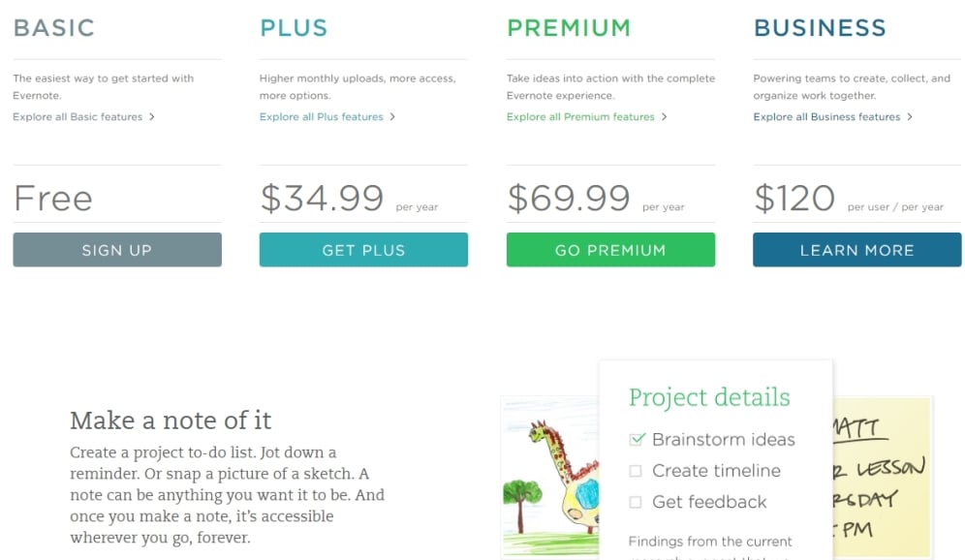Open the Business Learn More button

[x=856, y=250]
